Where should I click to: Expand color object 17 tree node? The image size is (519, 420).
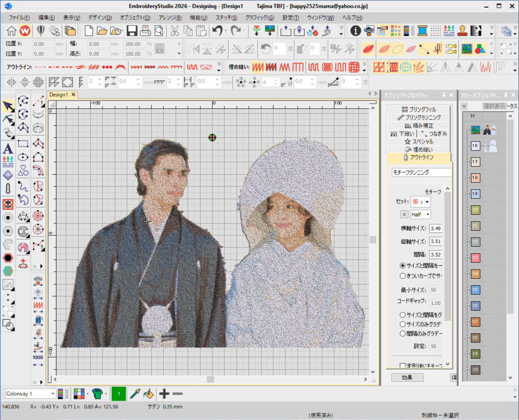(467, 162)
